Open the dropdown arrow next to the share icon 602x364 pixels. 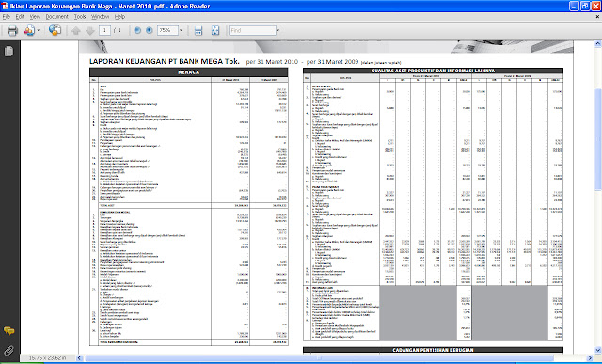38,30
